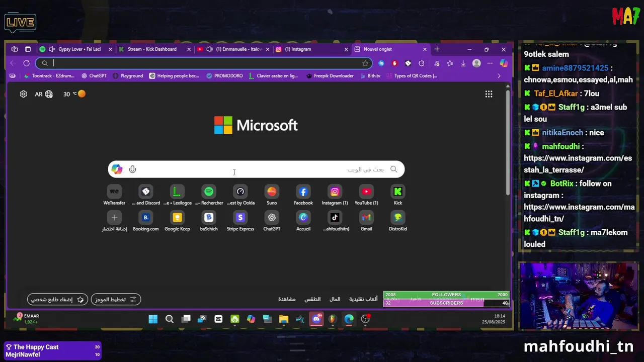Image resolution: width=644 pixels, height=362 pixels.
Task: Open the favorites list icon
Action: pyautogui.click(x=450, y=63)
